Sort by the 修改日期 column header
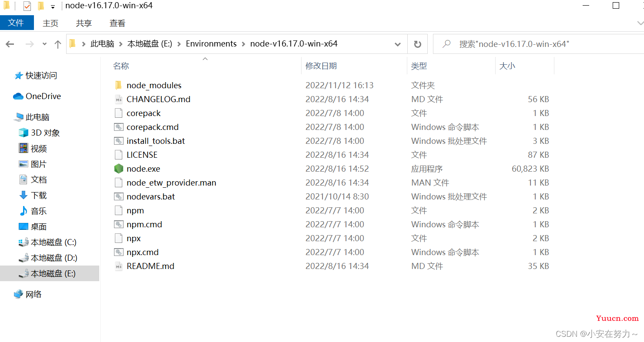This screenshot has height=342, width=644. click(321, 66)
